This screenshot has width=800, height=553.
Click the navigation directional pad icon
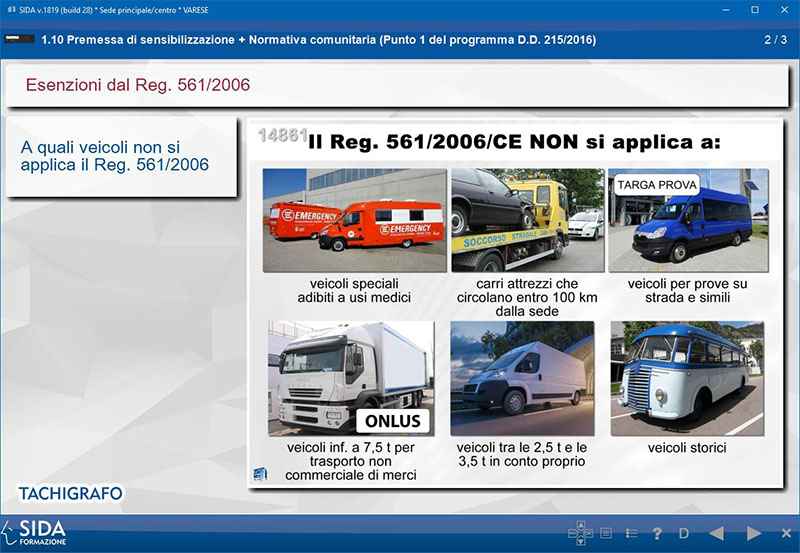[x=579, y=533]
